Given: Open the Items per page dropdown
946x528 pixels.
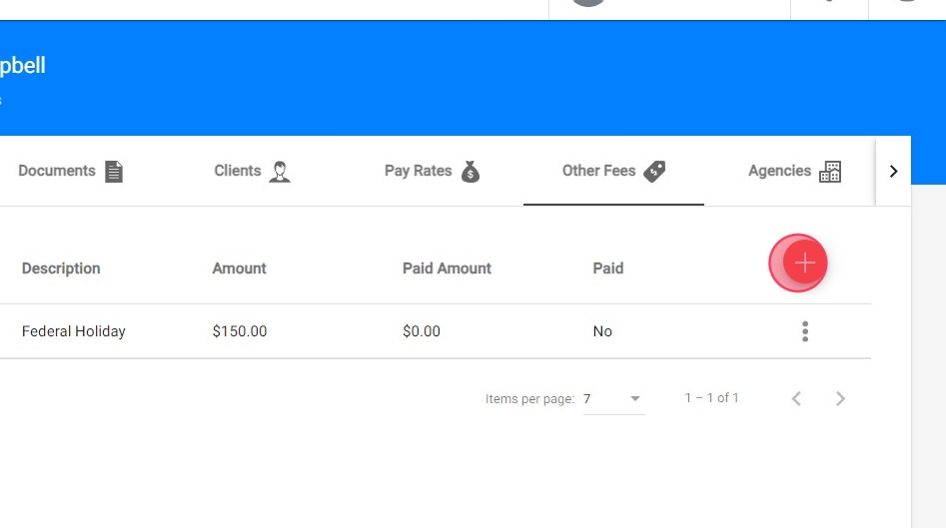Looking at the screenshot, I should 614,399.
